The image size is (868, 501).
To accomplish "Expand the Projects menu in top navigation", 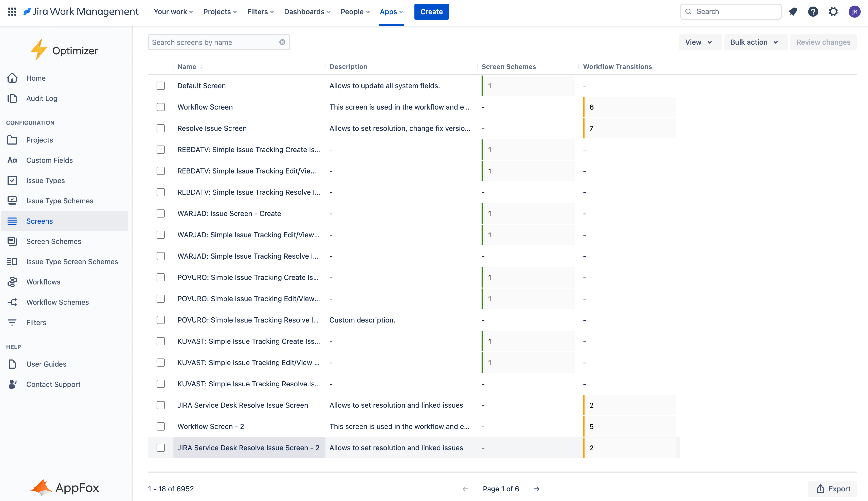I will 220,12.
